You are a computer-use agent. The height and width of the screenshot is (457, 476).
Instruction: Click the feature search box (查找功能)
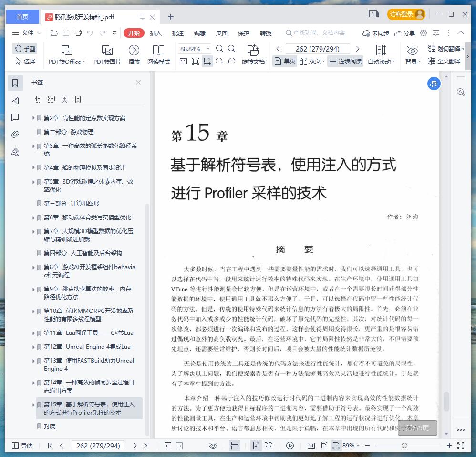point(315,33)
